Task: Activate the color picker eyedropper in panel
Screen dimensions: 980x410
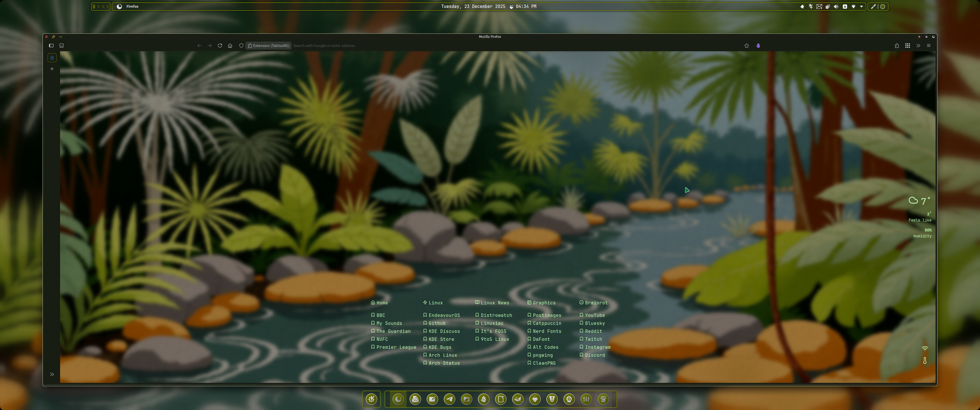Action: tap(873, 7)
